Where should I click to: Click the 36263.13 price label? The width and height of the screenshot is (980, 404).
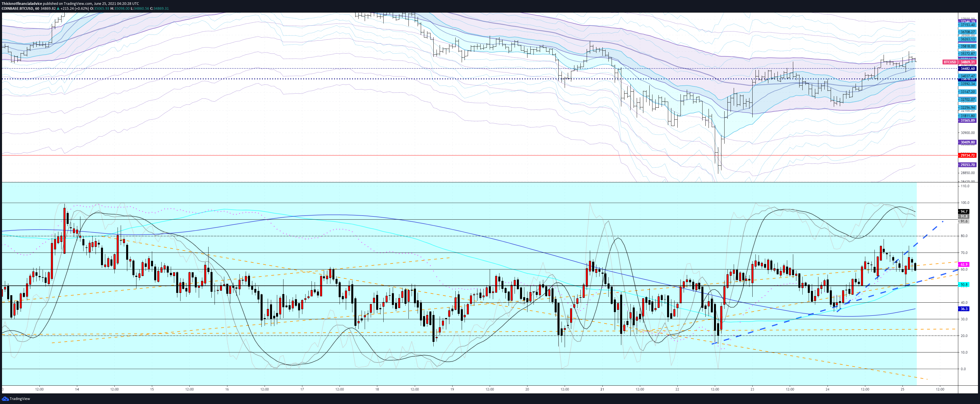pyautogui.click(x=967, y=39)
